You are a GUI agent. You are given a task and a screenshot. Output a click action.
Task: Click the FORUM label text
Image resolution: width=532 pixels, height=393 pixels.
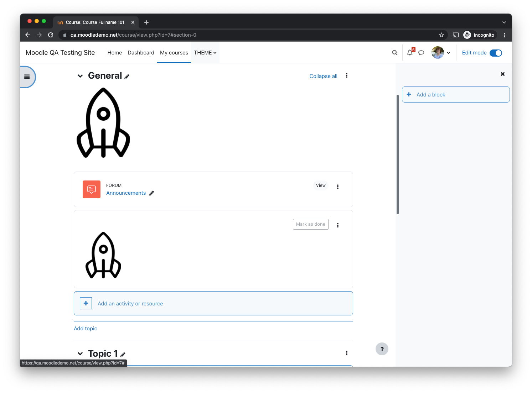[114, 185]
